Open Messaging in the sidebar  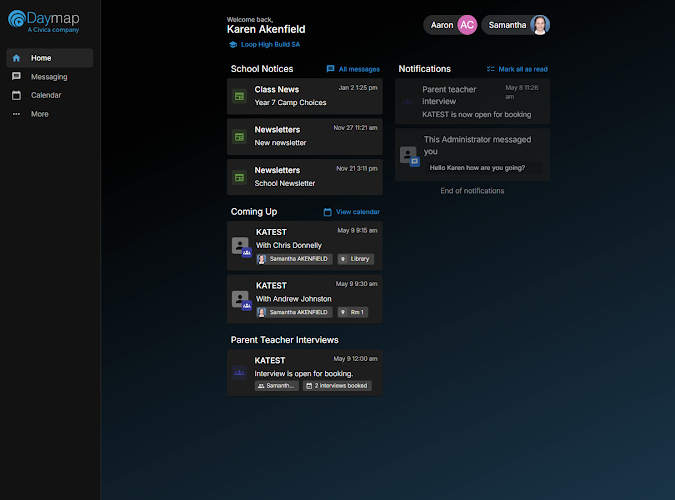pyautogui.click(x=50, y=77)
